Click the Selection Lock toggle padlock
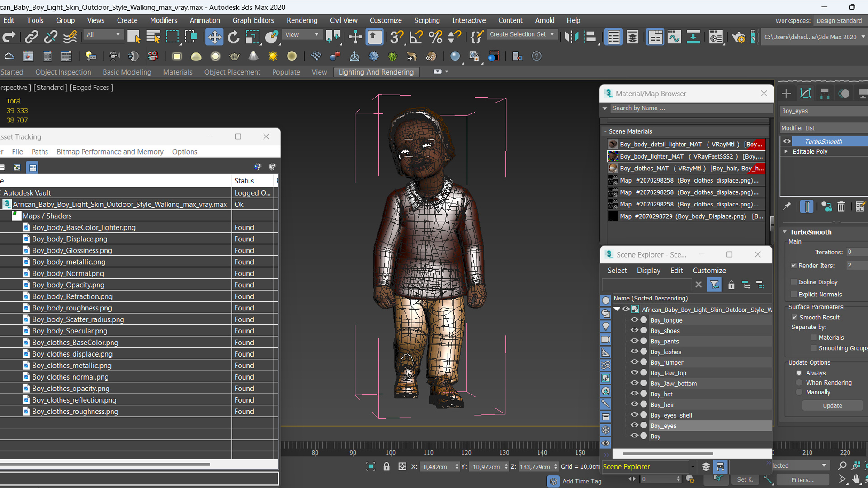868x488 pixels. [x=387, y=466]
